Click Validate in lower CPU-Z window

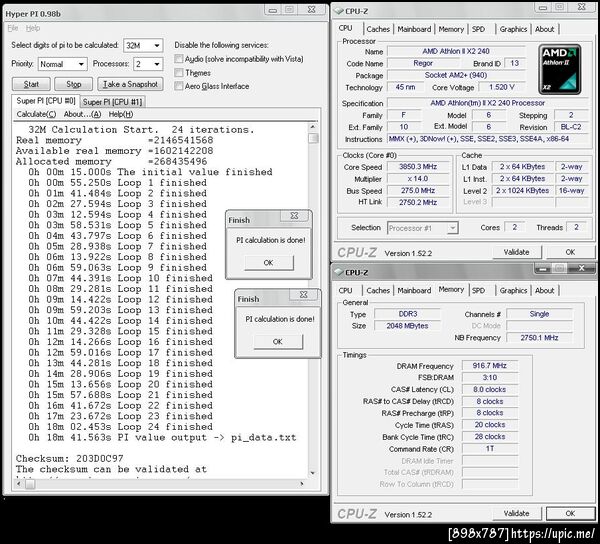click(516, 513)
